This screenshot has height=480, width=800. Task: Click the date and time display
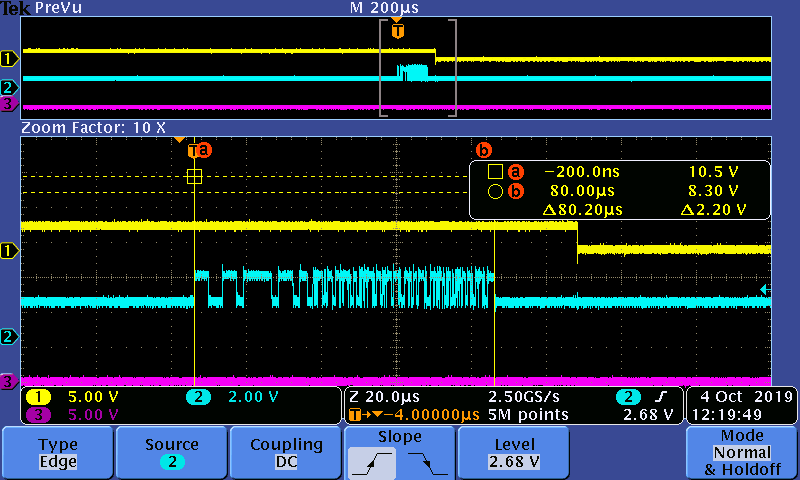739,405
